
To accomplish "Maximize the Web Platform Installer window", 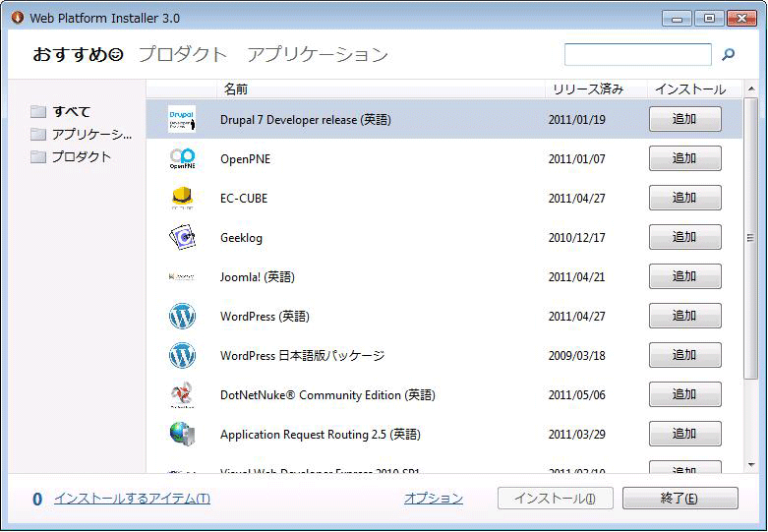I will coord(709,19).
